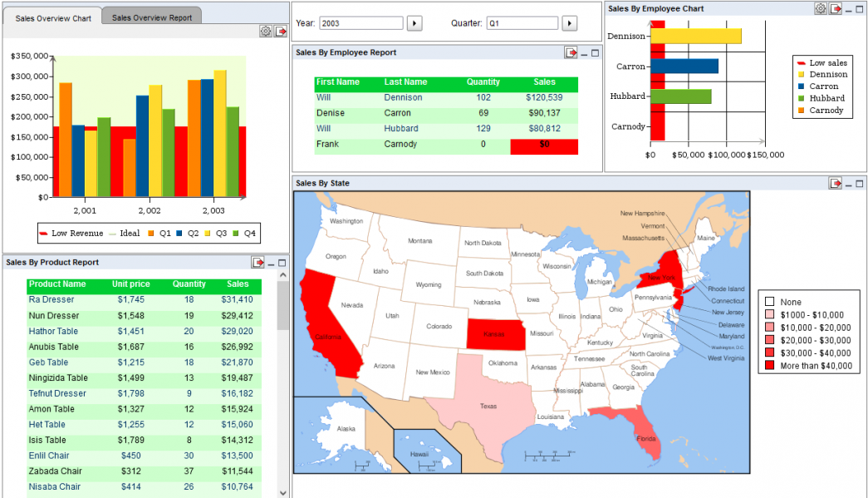
Task: Select the Sales Overview Chart tab
Action: coord(53,17)
